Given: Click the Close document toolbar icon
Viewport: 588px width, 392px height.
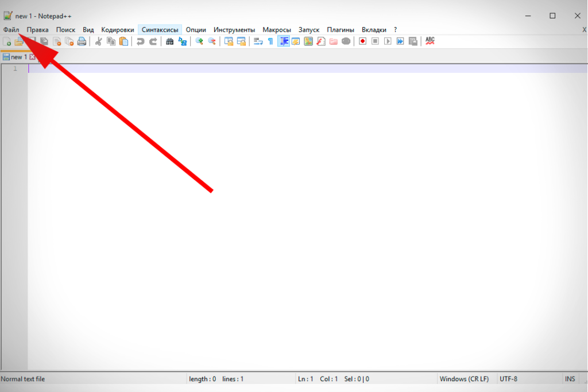Looking at the screenshot, I should tap(57, 41).
